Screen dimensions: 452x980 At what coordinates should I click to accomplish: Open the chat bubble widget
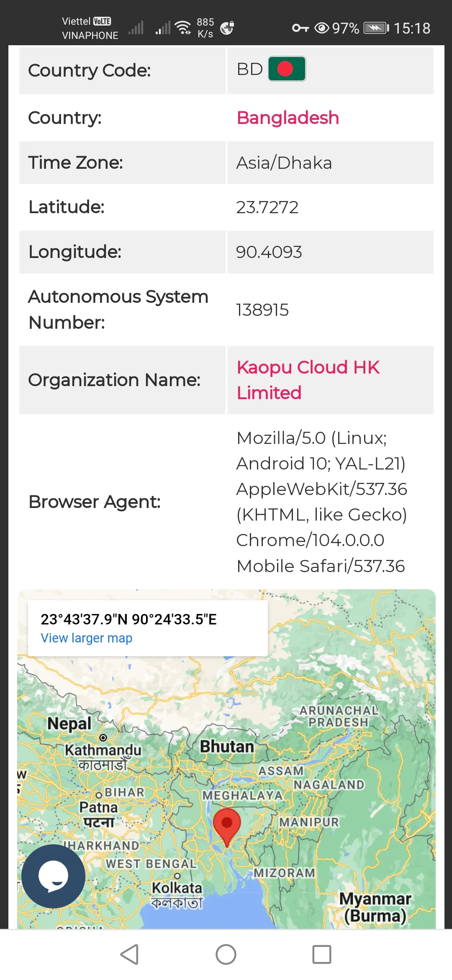(x=53, y=876)
